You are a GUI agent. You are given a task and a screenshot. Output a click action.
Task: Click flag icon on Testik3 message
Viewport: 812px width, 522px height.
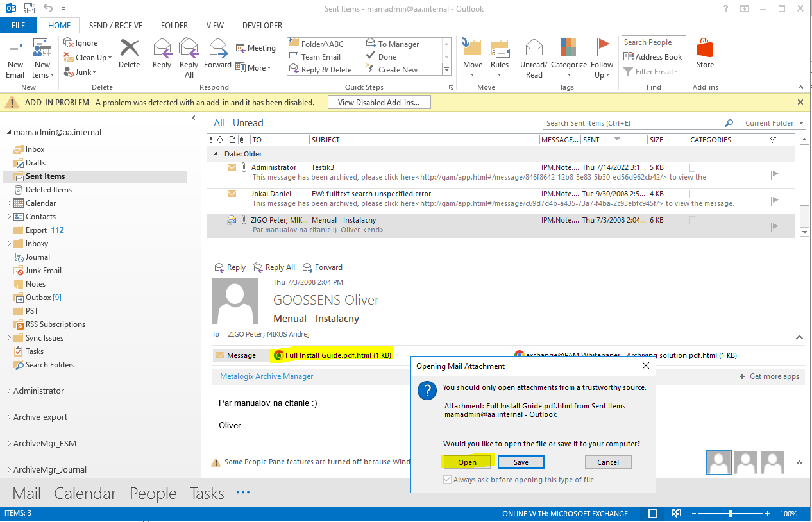tap(774, 174)
